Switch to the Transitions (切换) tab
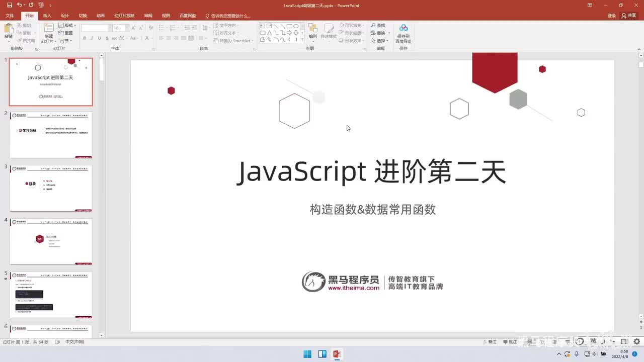The height and width of the screenshot is (362, 644). coord(83,16)
